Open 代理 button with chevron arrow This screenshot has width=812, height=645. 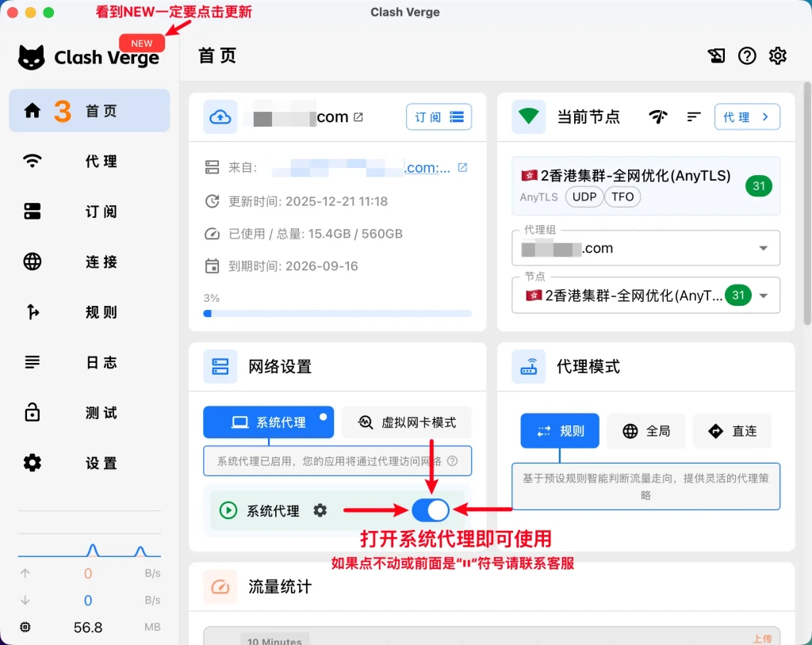tap(747, 117)
